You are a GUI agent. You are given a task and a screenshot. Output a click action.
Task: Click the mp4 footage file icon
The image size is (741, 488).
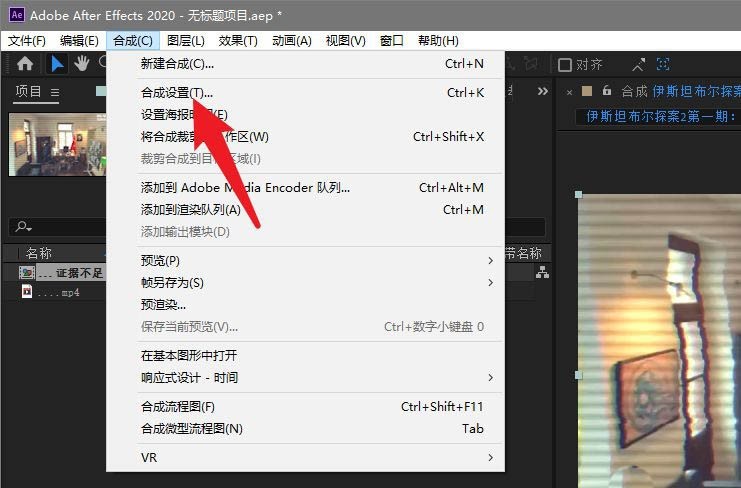27,292
